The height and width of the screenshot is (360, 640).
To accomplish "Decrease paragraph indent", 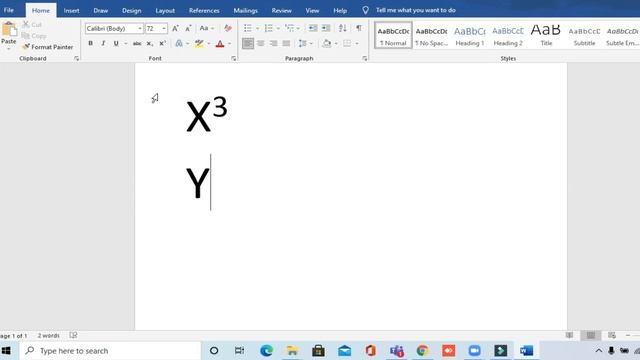I will pyautogui.click(x=313, y=28).
